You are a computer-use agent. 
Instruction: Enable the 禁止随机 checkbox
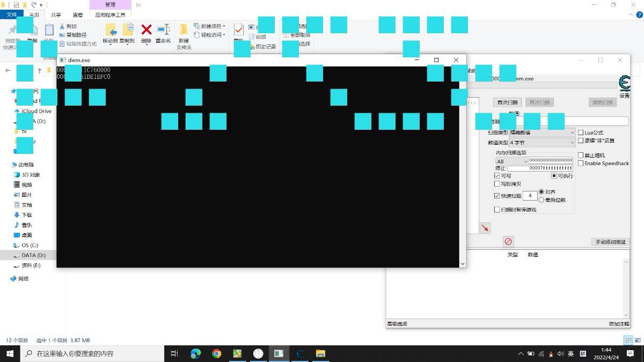point(581,155)
